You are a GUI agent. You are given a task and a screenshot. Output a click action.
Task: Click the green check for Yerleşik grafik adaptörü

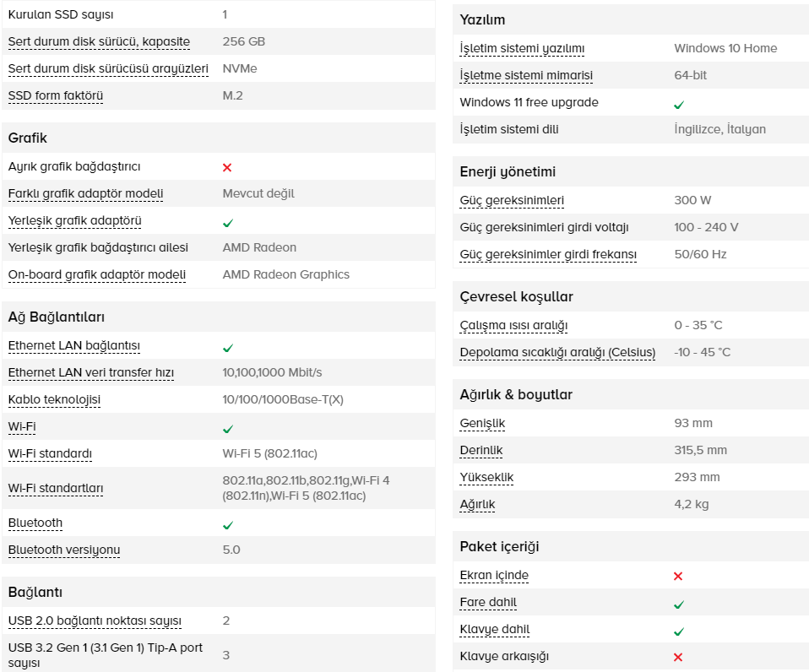[227, 223]
